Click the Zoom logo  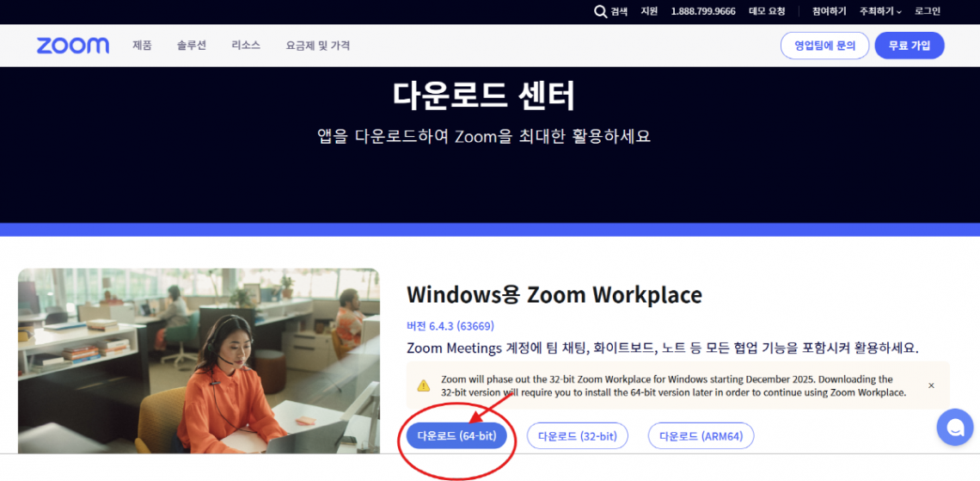coord(72,46)
